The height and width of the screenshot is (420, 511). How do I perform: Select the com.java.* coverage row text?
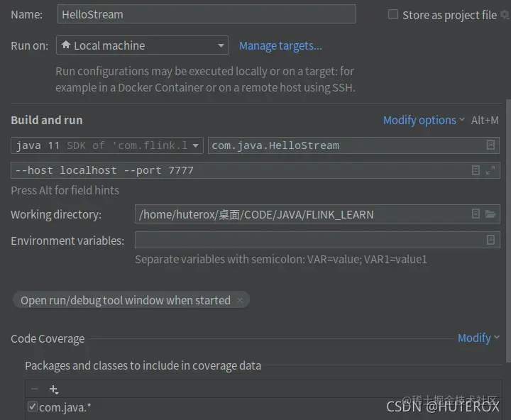[65, 408]
